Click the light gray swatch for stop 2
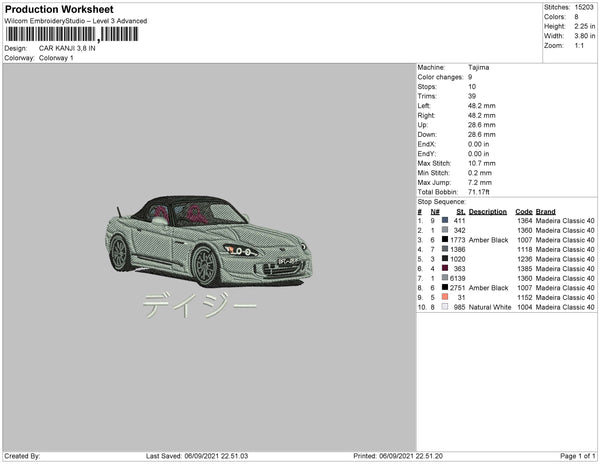The height and width of the screenshot is (464, 600). pos(444,230)
